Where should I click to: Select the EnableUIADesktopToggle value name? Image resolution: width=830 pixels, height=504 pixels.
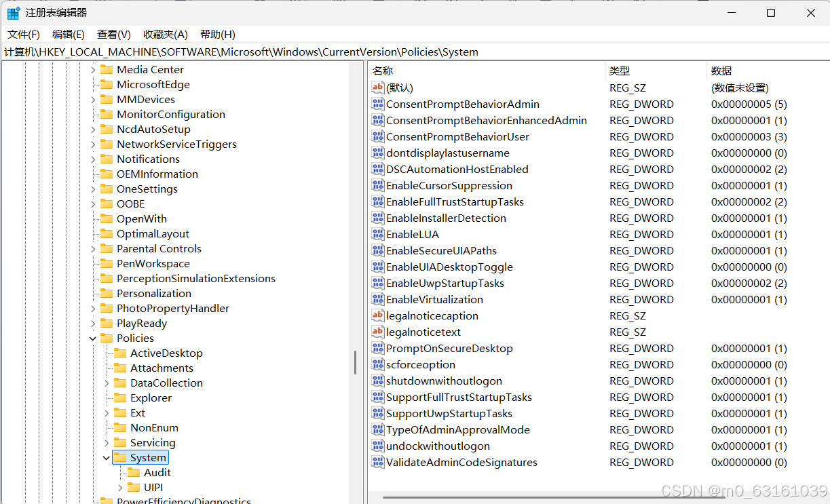(449, 267)
